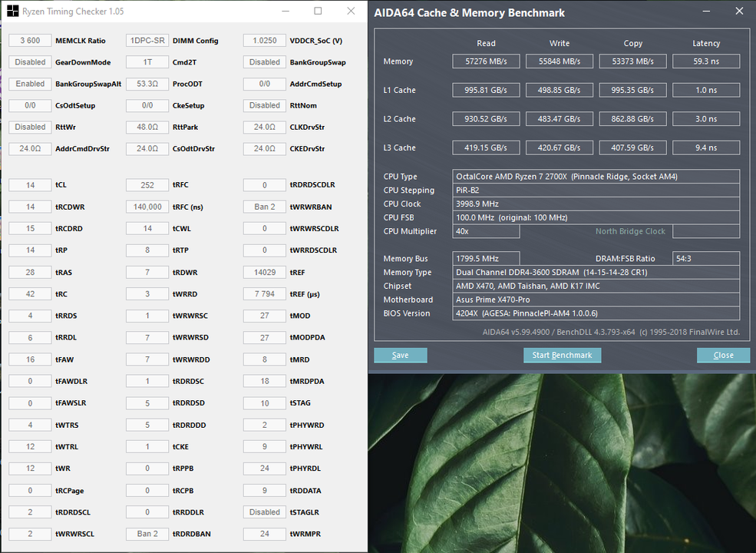The width and height of the screenshot is (756, 553).
Task: Click the tREF (µs) 7 794 box
Action: (265, 294)
